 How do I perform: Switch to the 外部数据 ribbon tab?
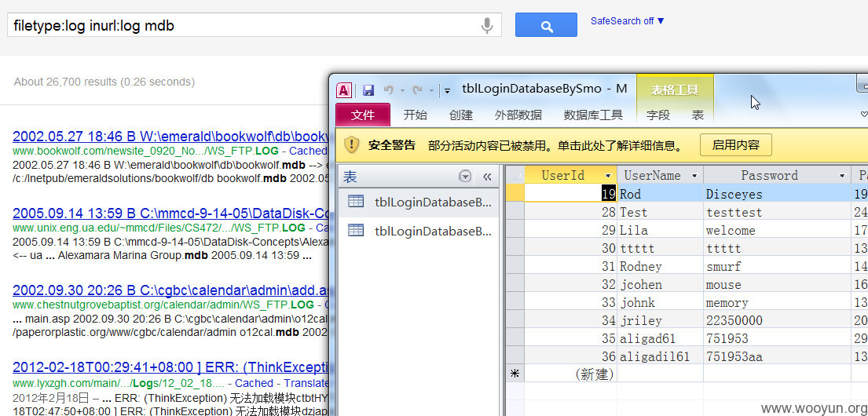(518, 115)
